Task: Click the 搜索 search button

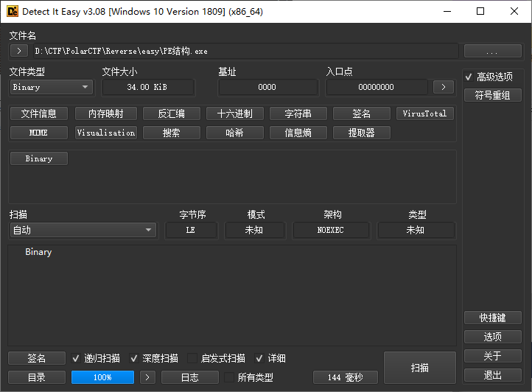Action: tap(172, 133)
